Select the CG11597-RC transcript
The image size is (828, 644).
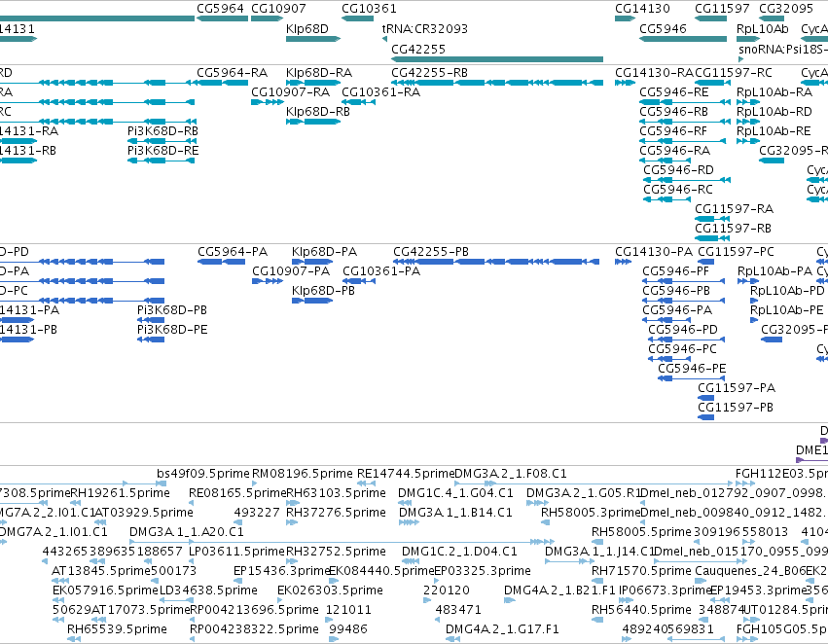point(714,83)
